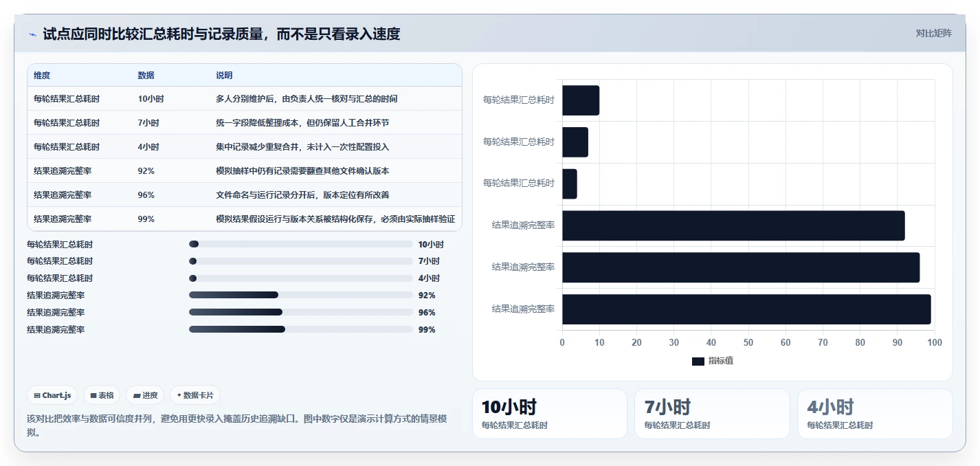The width and height of the screenshot is (980, 466).
Task: Click the chart bar ending at 96
Action: click(x=741, y=267)
